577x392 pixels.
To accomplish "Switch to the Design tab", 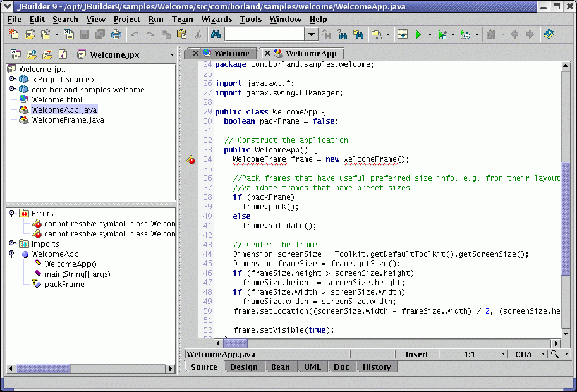I will tap(243, 367).
